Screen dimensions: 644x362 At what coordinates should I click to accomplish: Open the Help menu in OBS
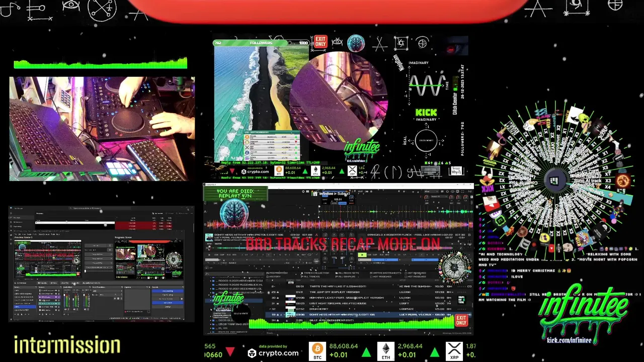point(58,234)
